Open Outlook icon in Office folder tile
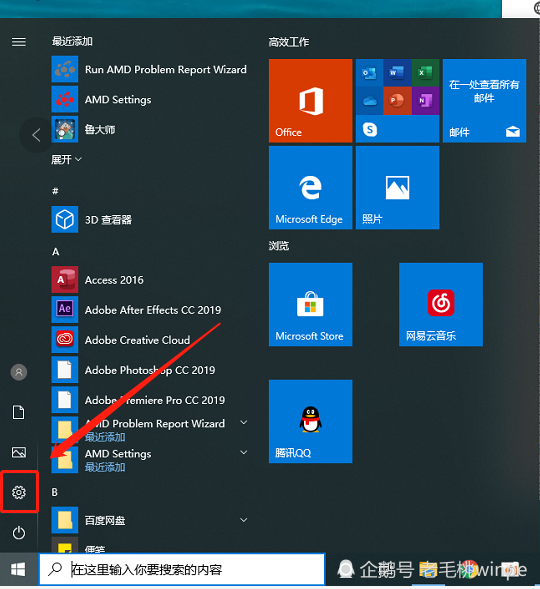This screenshot has height=589, width=540. pos(370,73)
